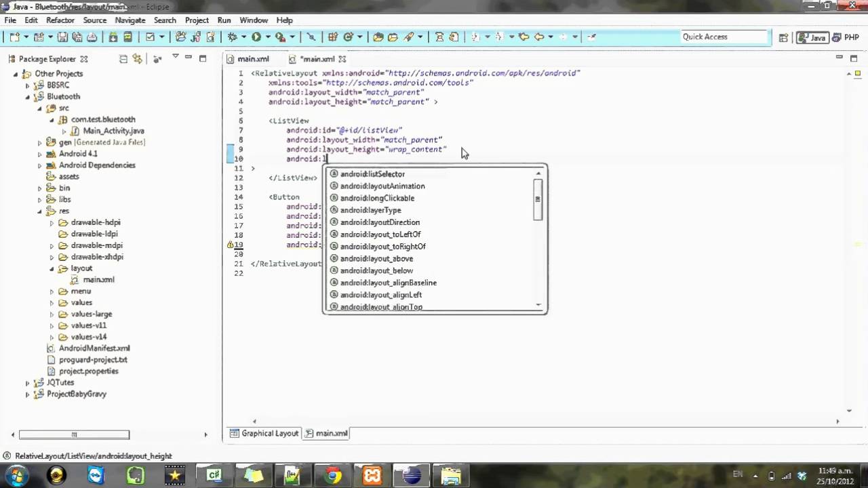The height and width of the screenshot is (488, 868).
Task: Click the Open Type icon
Action: click(x=378, y=37)
